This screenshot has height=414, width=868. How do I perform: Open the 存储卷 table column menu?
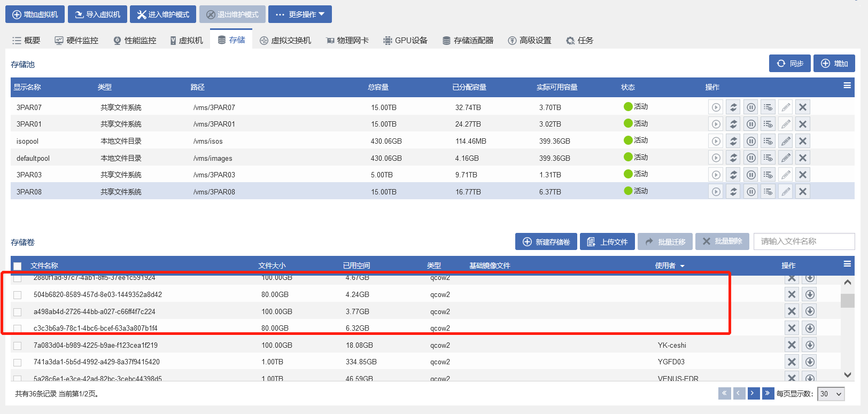[847, 264]
